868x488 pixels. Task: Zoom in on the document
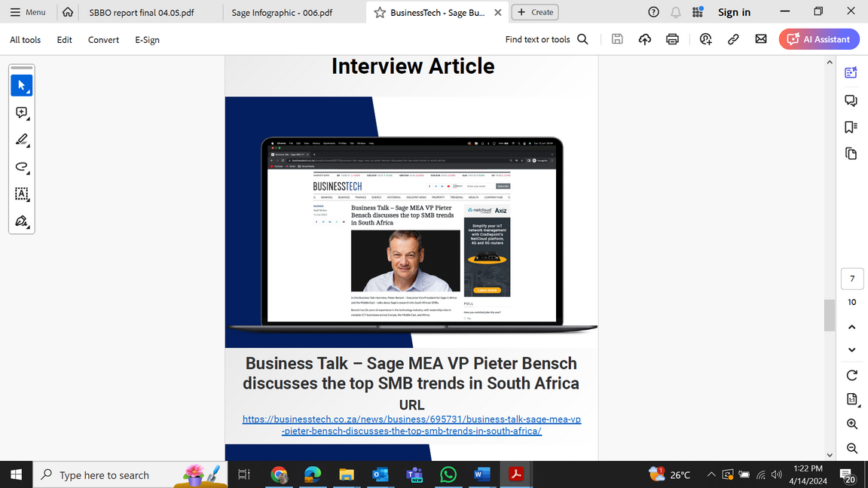click(852, 424)
